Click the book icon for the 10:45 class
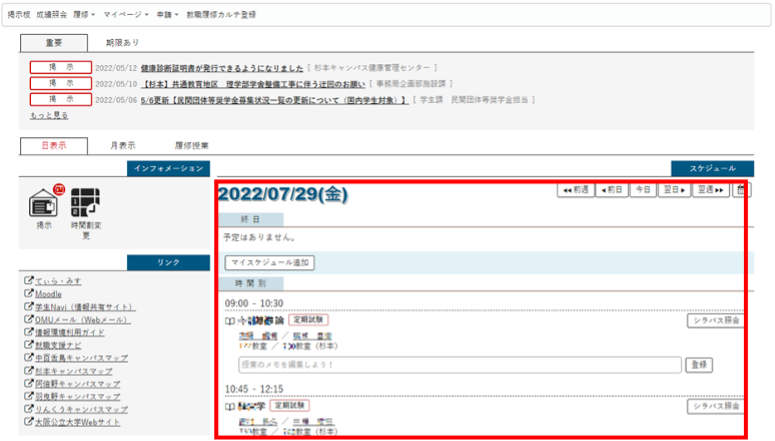The height and width of the screenshot is (441, 775). pos(230,407)
